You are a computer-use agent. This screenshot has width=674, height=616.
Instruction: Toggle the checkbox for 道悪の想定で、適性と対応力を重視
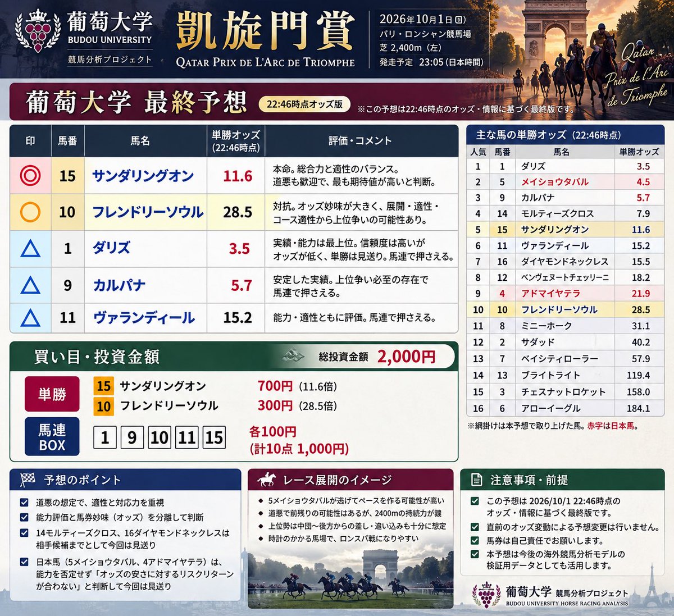pyautogui.click(x=24, y=503)
